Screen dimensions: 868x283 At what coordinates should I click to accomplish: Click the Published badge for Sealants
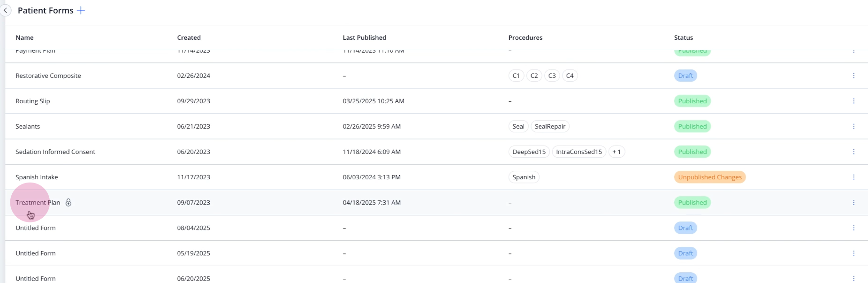pyautogui.click(x=693, y=126)
